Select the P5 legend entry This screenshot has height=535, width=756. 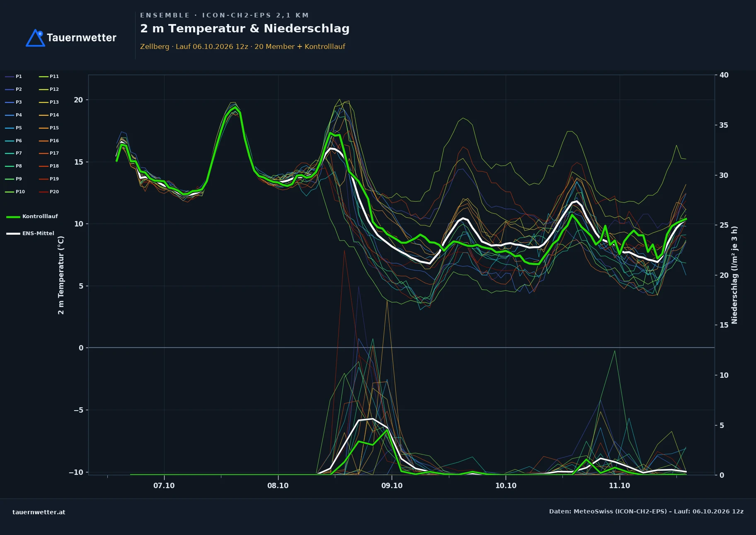coord(14,128)
